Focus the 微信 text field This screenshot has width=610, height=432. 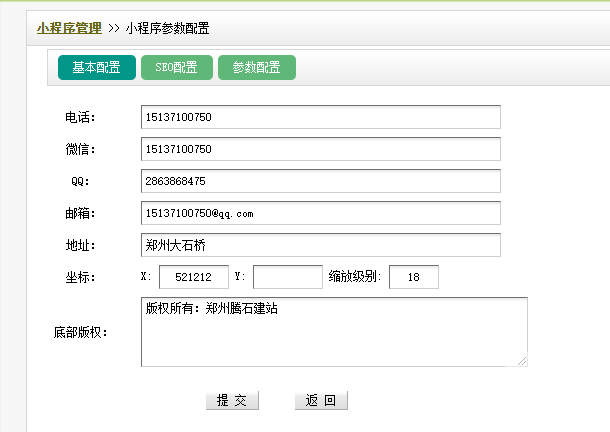[x=320, y=149]
